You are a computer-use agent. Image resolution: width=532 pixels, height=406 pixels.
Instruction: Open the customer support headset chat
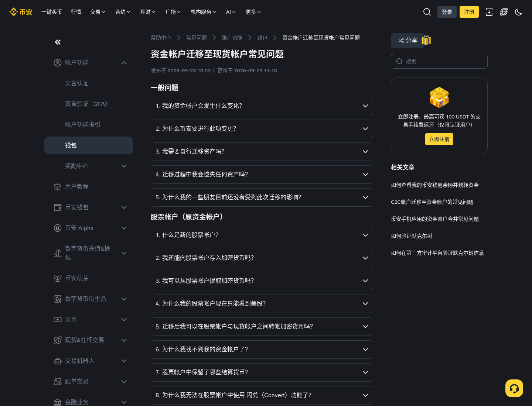pyautogui.click(x=514, y=388)
